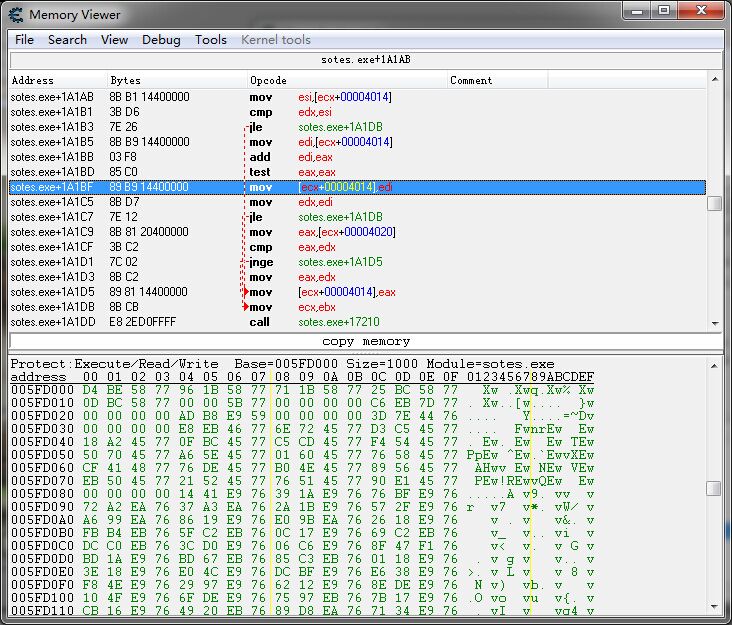Viewport: 732px width, 625px height.
Task: Click the Cheat Engine icon in title bar
Action: pos(15,15)
